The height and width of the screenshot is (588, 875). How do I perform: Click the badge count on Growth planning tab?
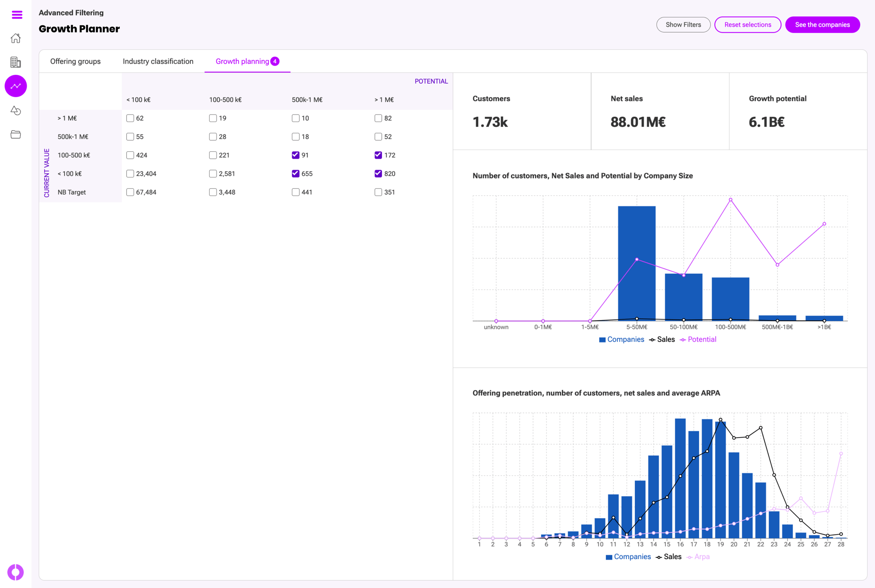point(275,61)
